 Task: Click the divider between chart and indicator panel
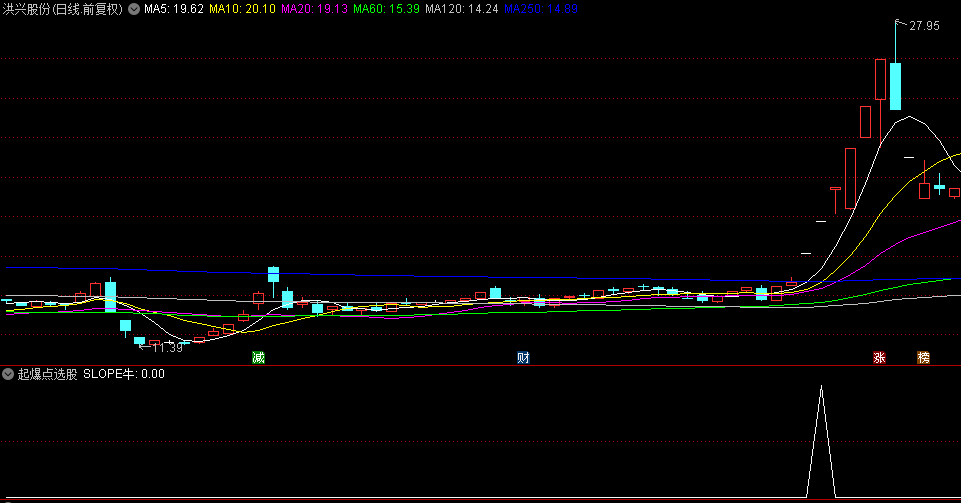[x=480, y=365]
